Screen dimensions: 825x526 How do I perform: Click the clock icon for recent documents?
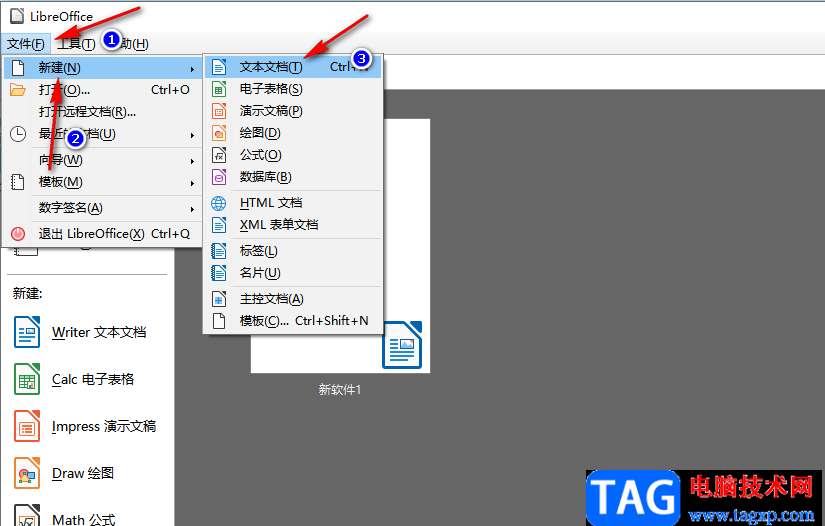click(18, 134)
